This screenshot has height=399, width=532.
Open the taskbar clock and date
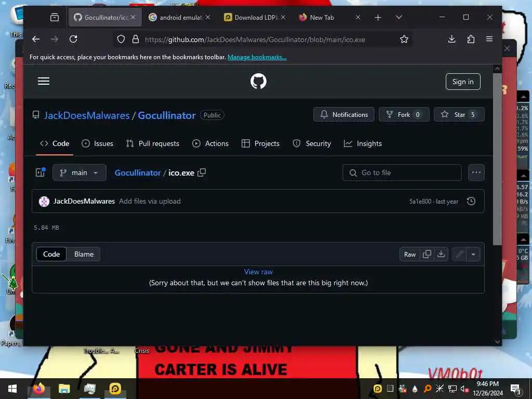487,389
